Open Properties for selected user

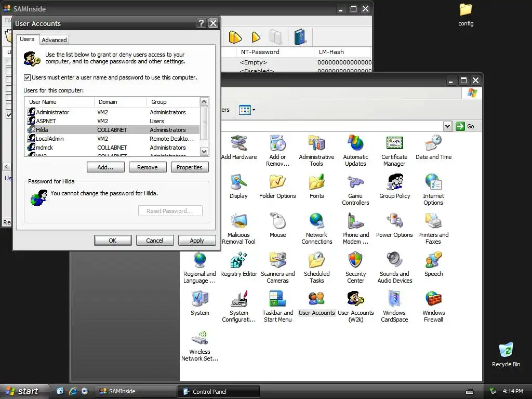pos(189,167)
